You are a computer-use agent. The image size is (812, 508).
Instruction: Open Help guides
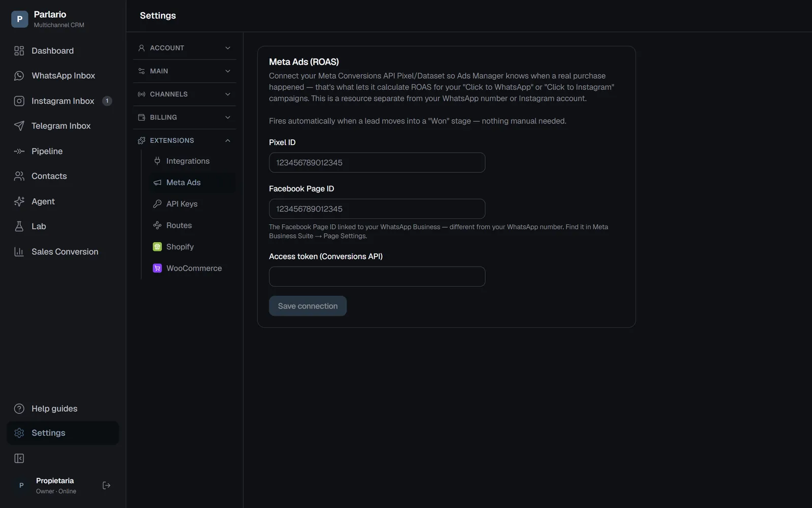[x=63, y=409]
